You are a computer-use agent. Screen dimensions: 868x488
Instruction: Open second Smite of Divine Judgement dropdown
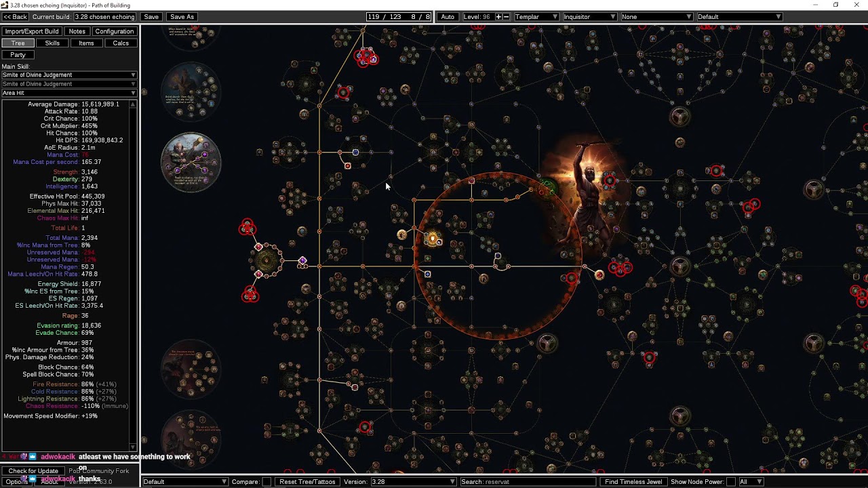click(68, 84)
